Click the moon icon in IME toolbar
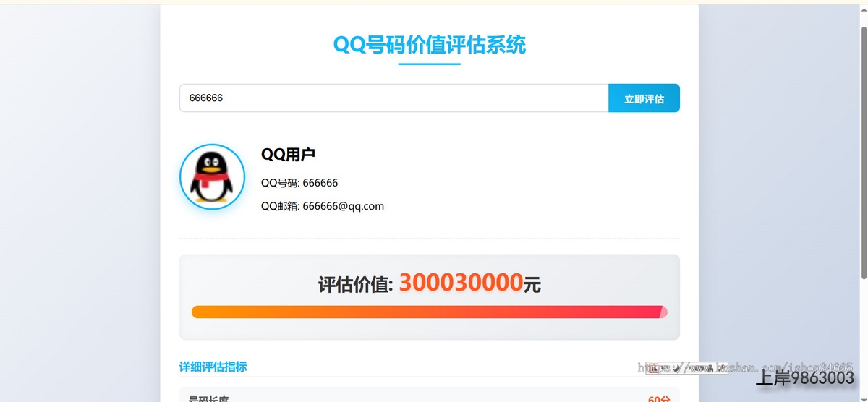Image resolution: width=868 pixels, height=402 pixels. pyautogui.click(x=676, y=368)
